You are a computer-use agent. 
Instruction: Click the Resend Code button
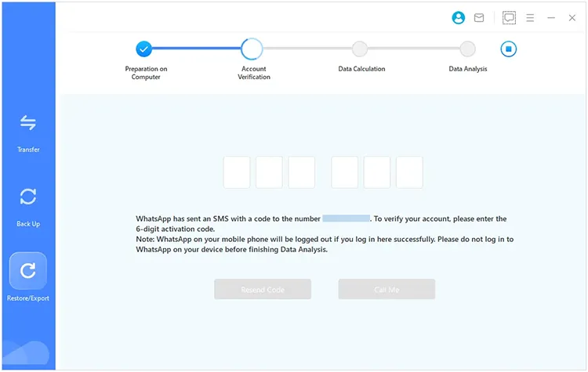point(263,289)
